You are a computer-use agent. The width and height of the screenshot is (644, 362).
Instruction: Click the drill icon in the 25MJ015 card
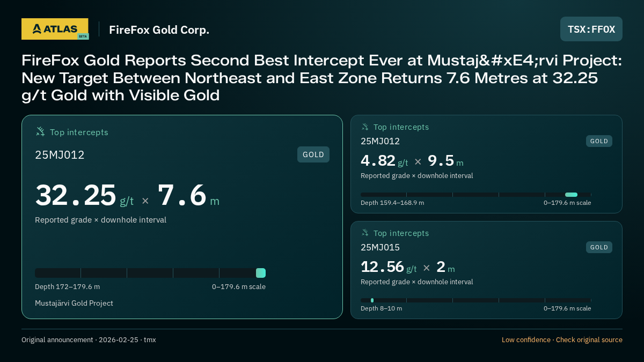pos(365,233)
